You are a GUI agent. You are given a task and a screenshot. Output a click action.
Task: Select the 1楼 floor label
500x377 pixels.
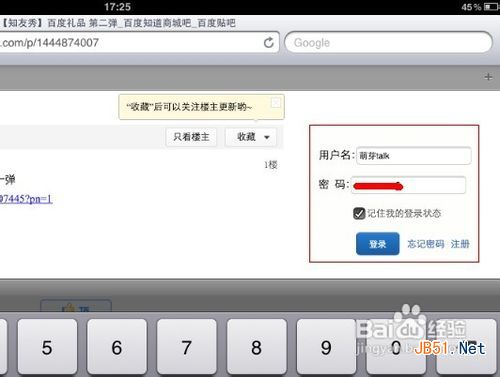271,165
